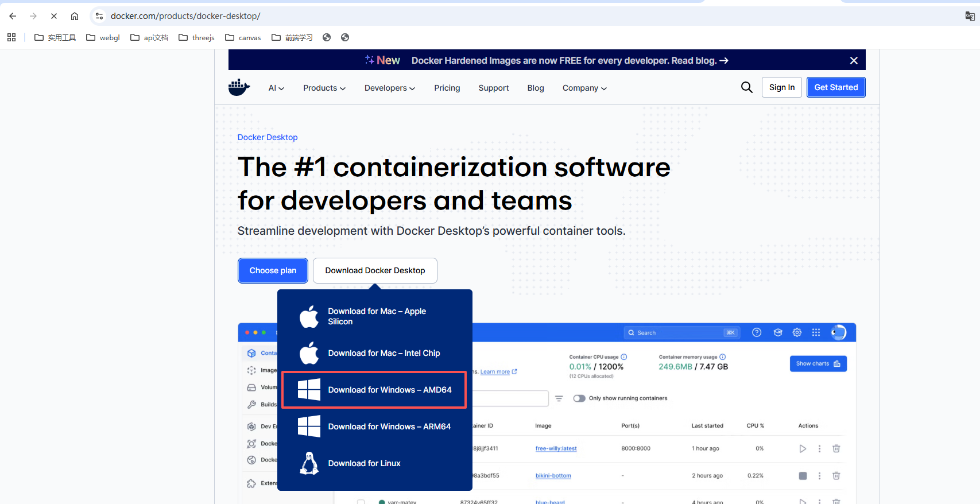Click the Choose plan button
This screenshot has width=980, height=504.
[273, 270]
